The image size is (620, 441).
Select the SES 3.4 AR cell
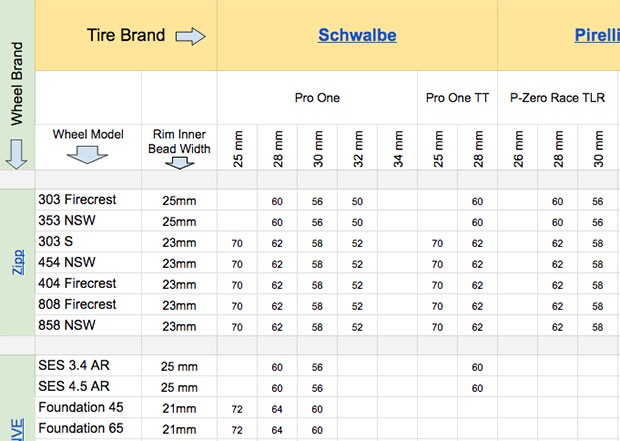pos(75,366)
